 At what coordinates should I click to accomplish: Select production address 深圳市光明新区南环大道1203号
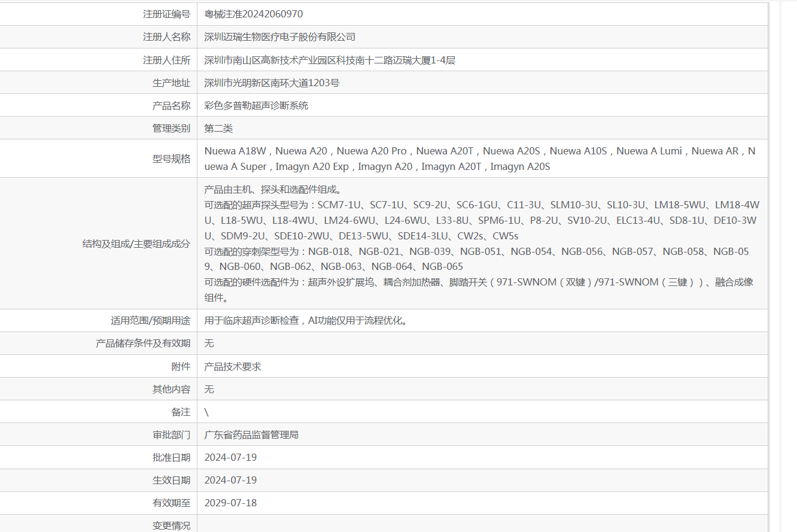[x=272, y=83]
